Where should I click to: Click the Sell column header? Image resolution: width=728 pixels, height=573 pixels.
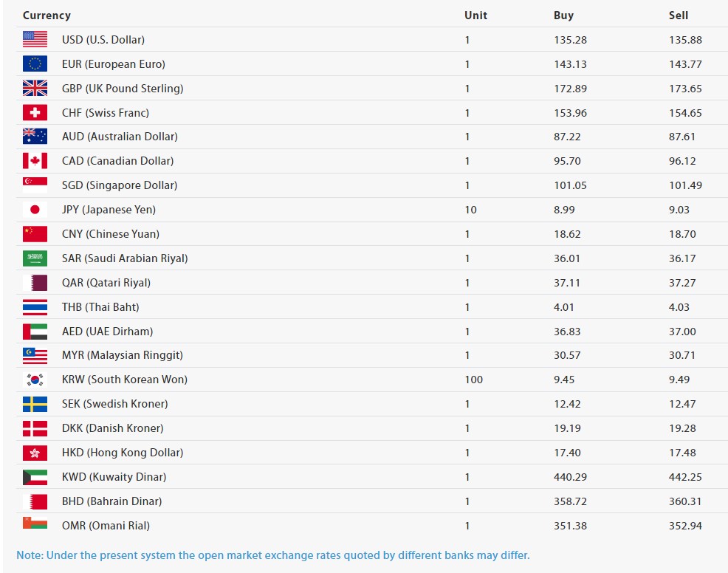click(678, 16)
